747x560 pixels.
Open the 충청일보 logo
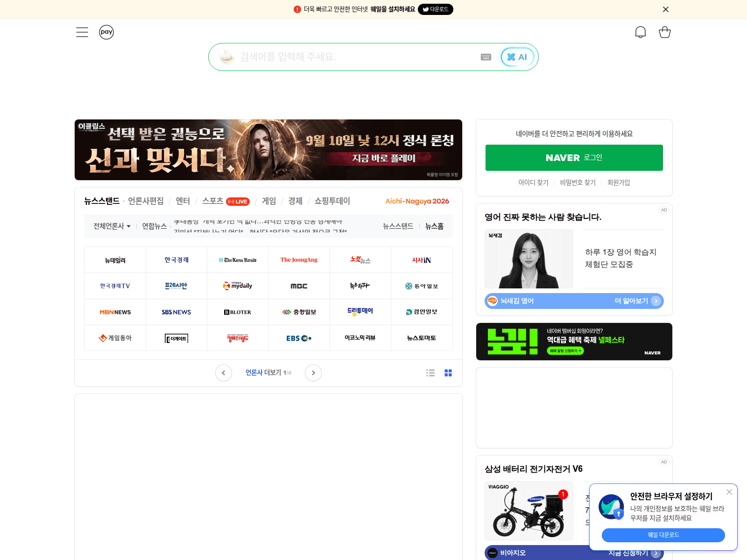[x=299, y=312]
